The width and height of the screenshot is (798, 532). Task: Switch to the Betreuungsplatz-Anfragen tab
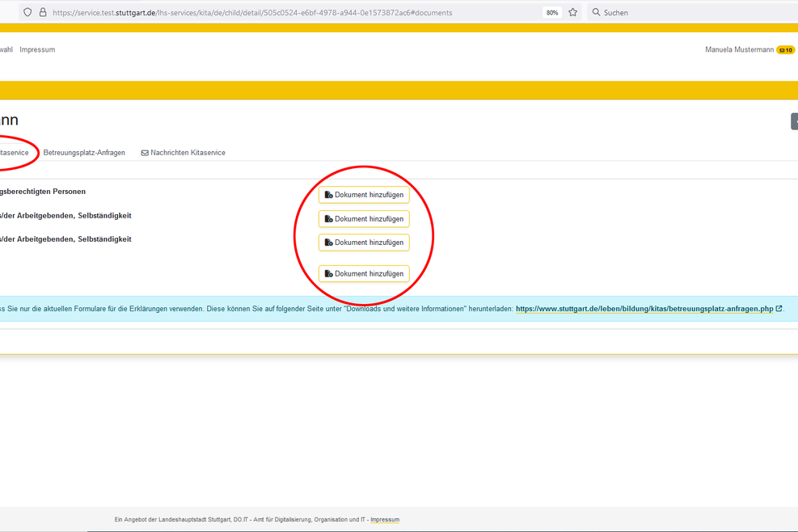[x=84, y=153]
